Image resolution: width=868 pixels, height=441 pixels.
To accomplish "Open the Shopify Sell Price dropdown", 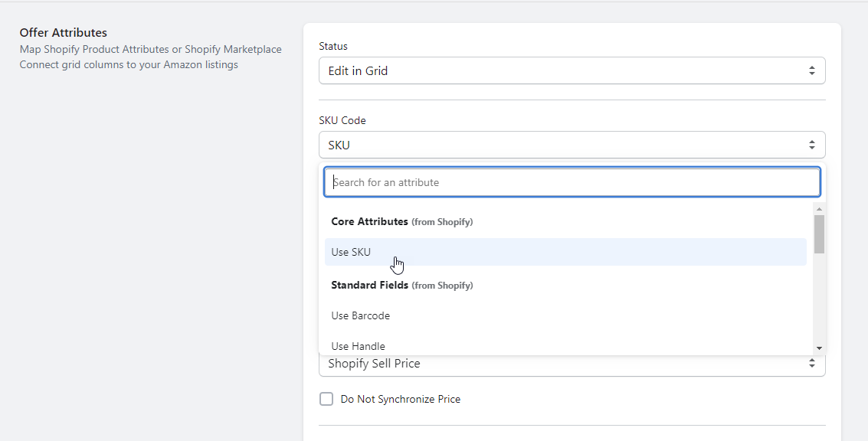I will [x=572, y=364].
